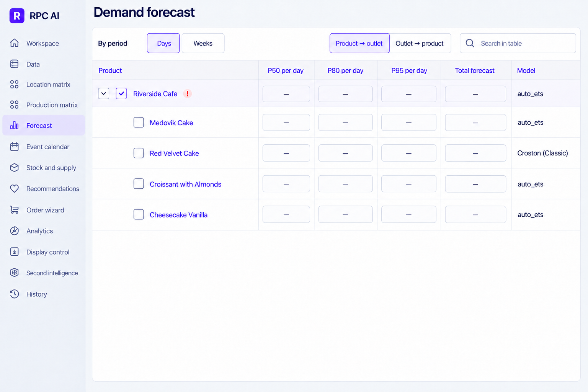Viewport: 588px width, 392px height.
Task: Click the search magnifier icon
Action: pos(470,43)
